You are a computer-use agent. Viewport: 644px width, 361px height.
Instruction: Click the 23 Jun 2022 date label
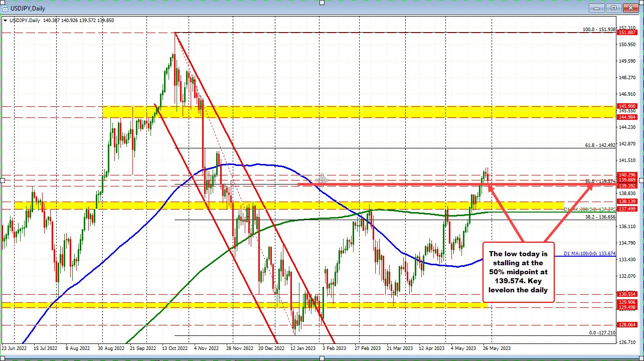point(14,348)
